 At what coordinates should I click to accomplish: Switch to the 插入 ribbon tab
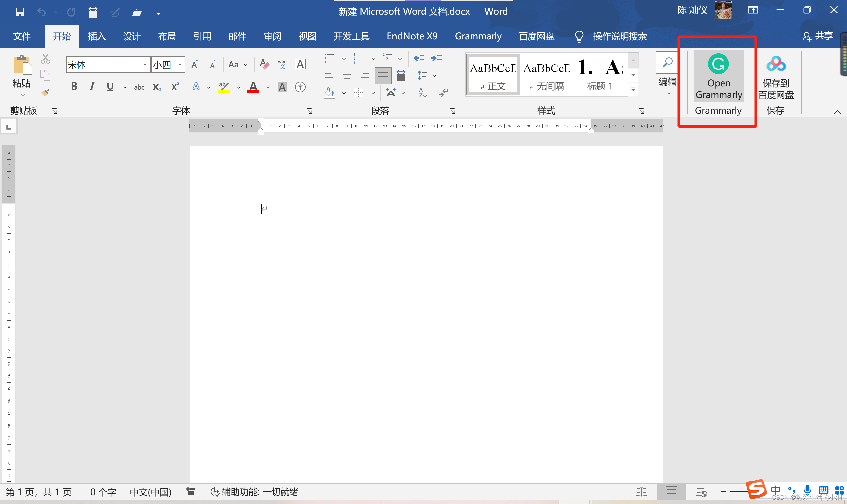97,36
